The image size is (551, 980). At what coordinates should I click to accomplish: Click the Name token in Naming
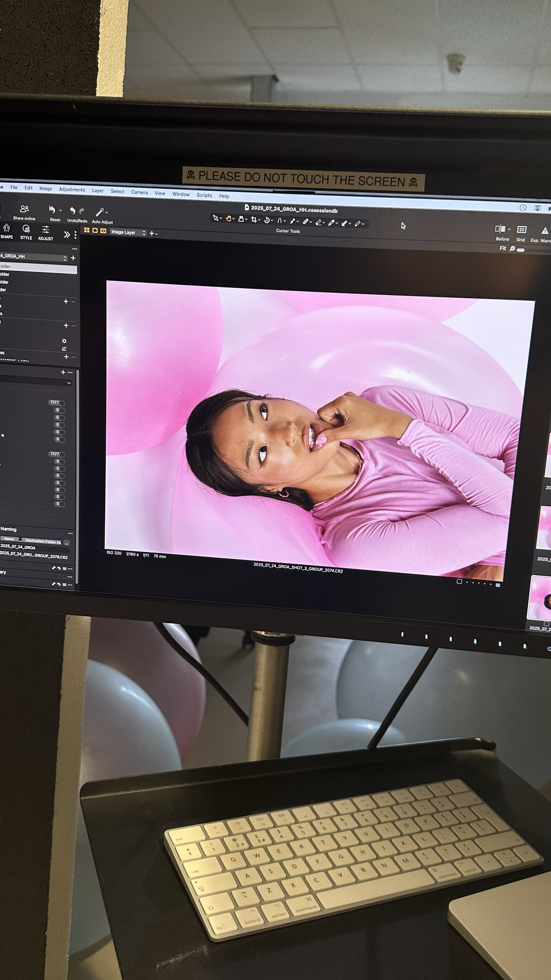click(x=9, y=538)
